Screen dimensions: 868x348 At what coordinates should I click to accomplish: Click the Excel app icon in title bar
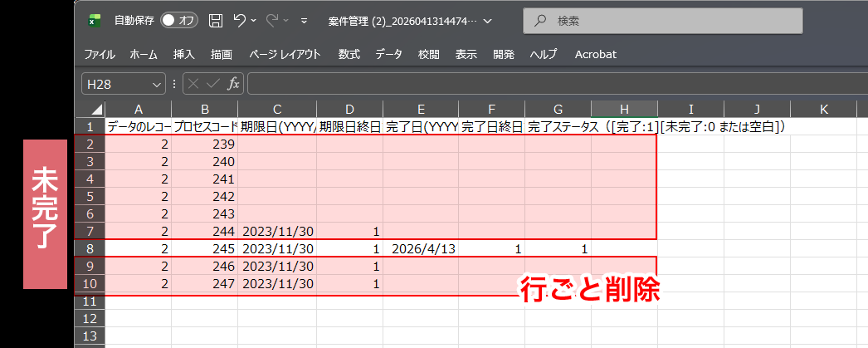(x=94, y=21)
